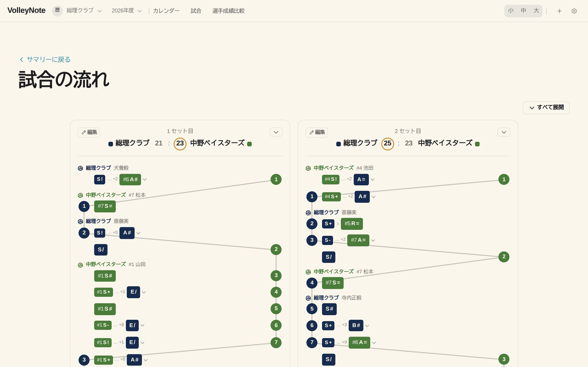588x367 pixels.
Task: Click the すべて展開 button
Action: tap(546, 108)
